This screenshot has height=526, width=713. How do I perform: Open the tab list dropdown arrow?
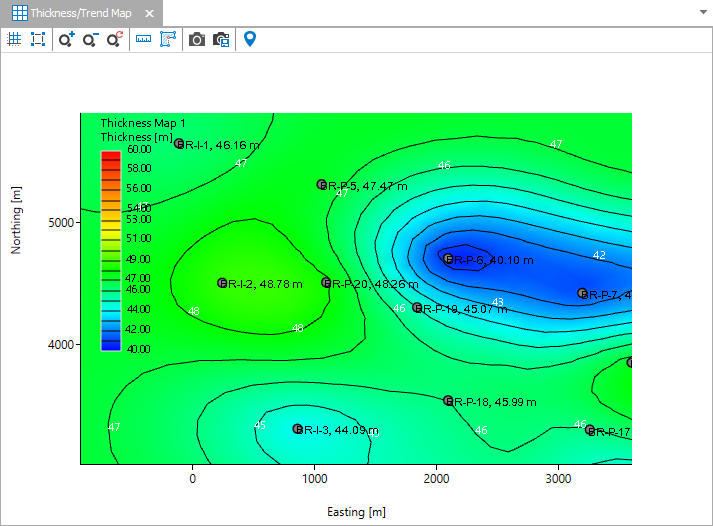point(702,13)
